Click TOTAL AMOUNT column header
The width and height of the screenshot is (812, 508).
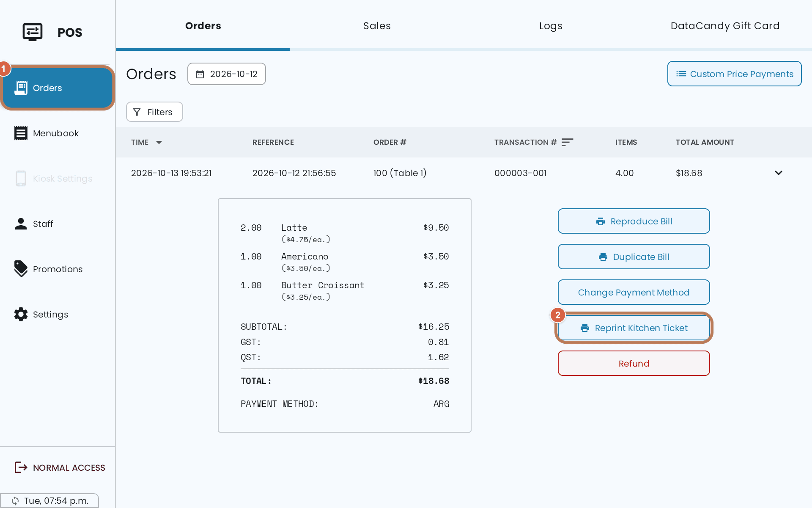pos(705,142)
